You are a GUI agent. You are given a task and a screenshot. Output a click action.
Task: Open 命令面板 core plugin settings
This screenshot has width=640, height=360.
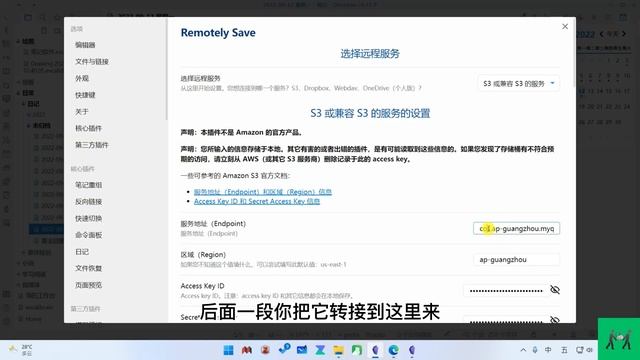pos(88,235)
